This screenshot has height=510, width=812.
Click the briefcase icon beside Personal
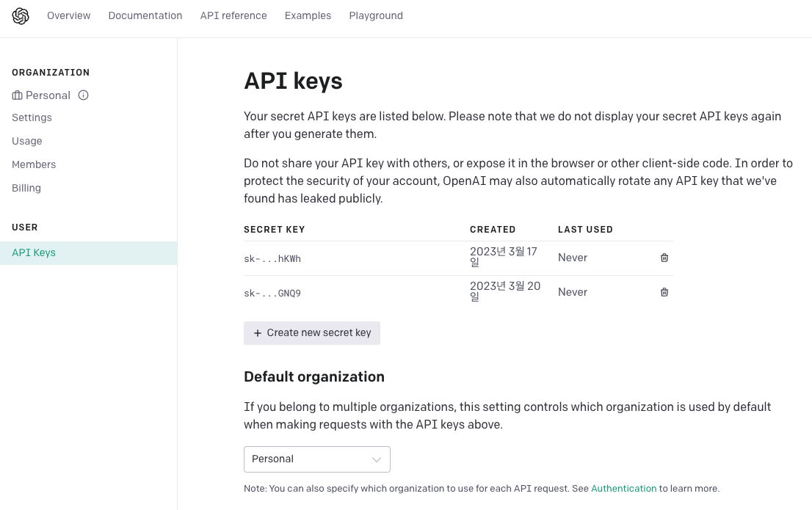tap(17, 95)
